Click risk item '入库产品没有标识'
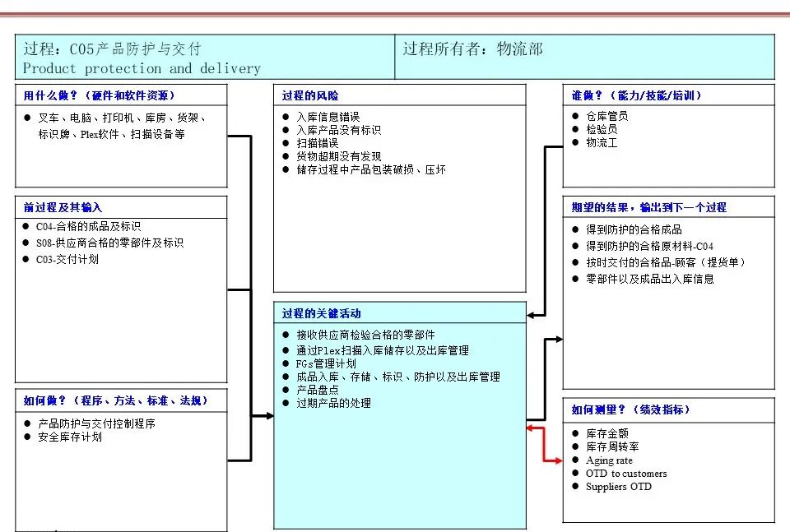Image resolution: width=790 pixels, height=532 pixels. tap(338, 131)
